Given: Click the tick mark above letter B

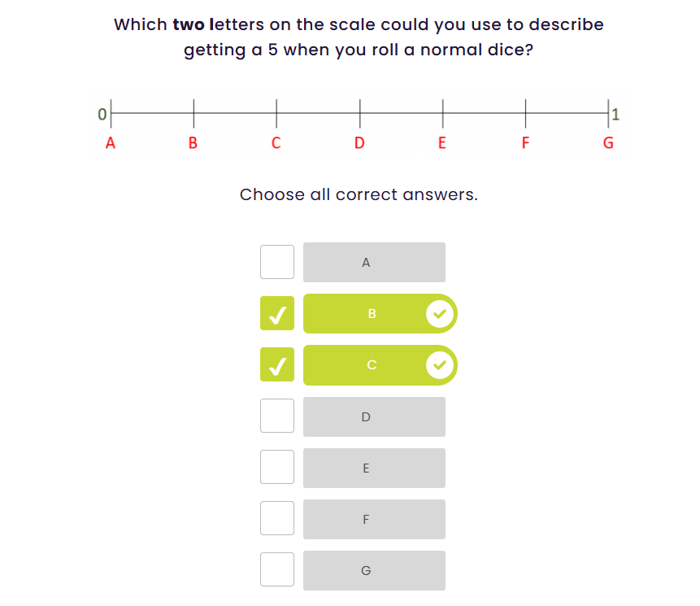Looking at the screenshot, I should [x=193, y=113].
